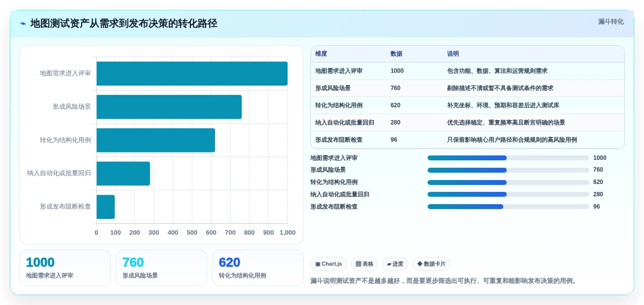This screenshot has width=644, height=305.
Task: Select the 进度 tag chip
Action: click(x=395, y=264)
